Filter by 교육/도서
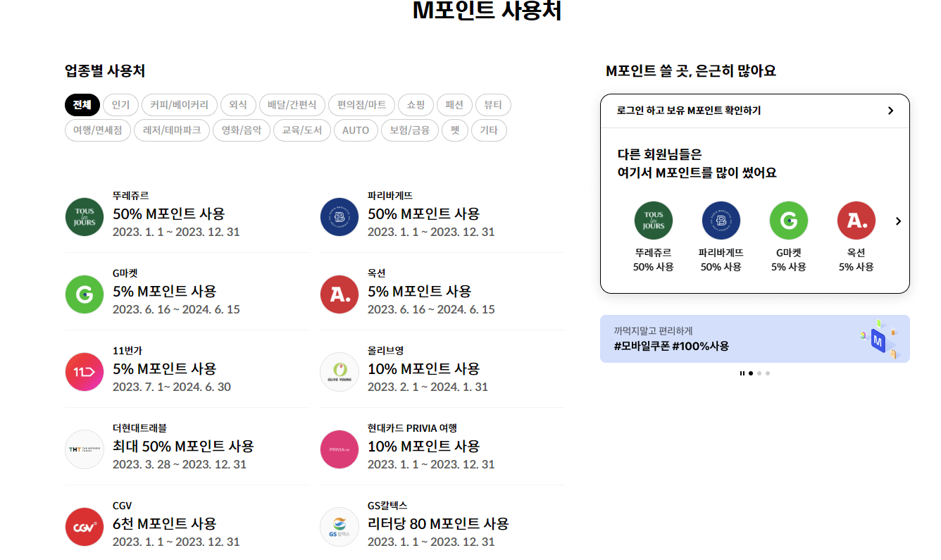Viewport: 941px width, 560px height. coord(301,130)
